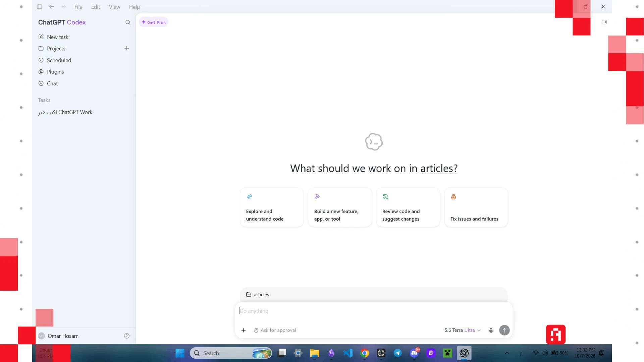Open the Edit menu

click(96, 7)
